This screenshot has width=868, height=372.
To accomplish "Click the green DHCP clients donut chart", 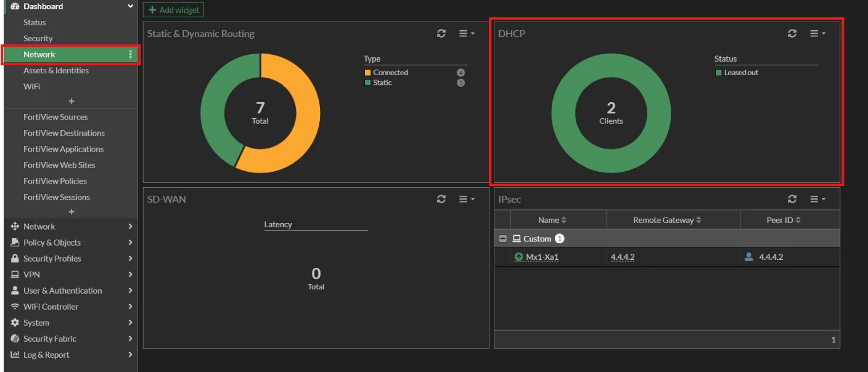I will click(x=611, y=113).
